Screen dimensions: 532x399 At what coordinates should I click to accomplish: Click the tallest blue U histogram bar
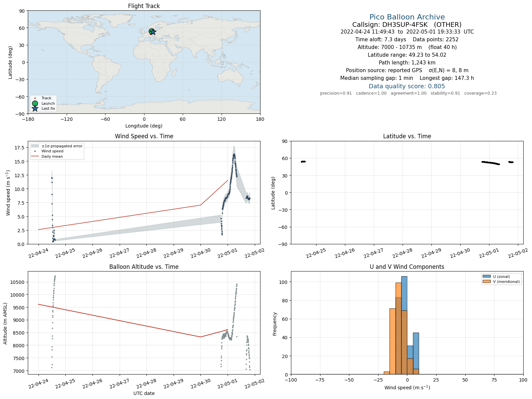click(404, 325)
